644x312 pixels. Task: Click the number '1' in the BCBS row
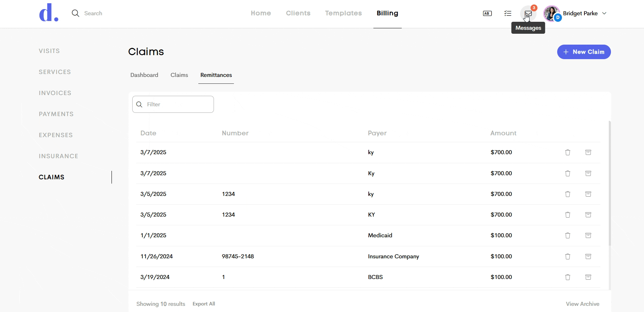click(x=223, y=277)
